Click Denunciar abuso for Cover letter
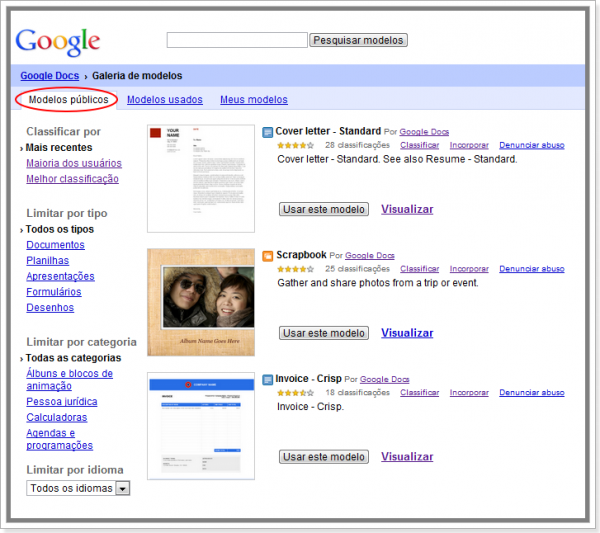Image resolution: width=600 pixels, height=533 pixels. click(x=532, y=145)
